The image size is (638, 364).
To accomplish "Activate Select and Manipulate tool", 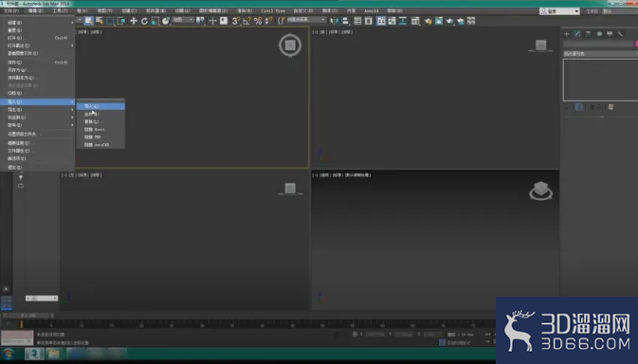I will click(x=212, y=21).
